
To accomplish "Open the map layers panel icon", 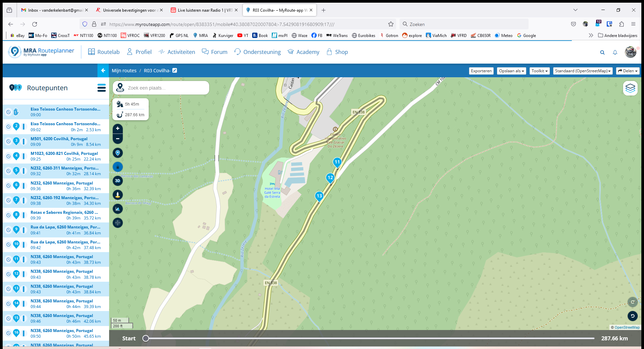I will [630, 88].
